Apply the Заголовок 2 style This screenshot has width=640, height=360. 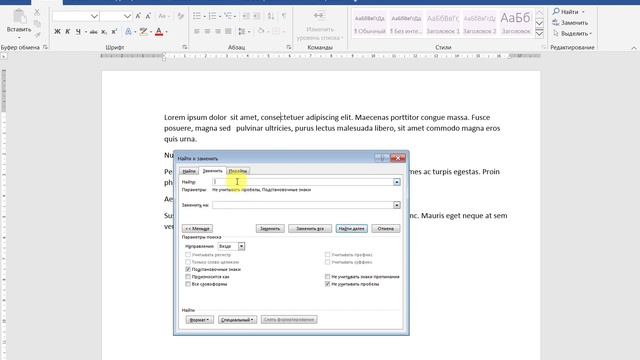pyautogui.click(x=480, y=24)
